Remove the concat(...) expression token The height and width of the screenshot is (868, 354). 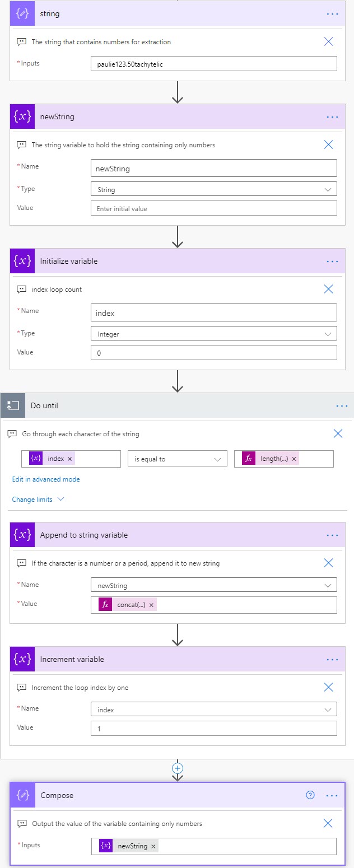(x=151, y=605)
